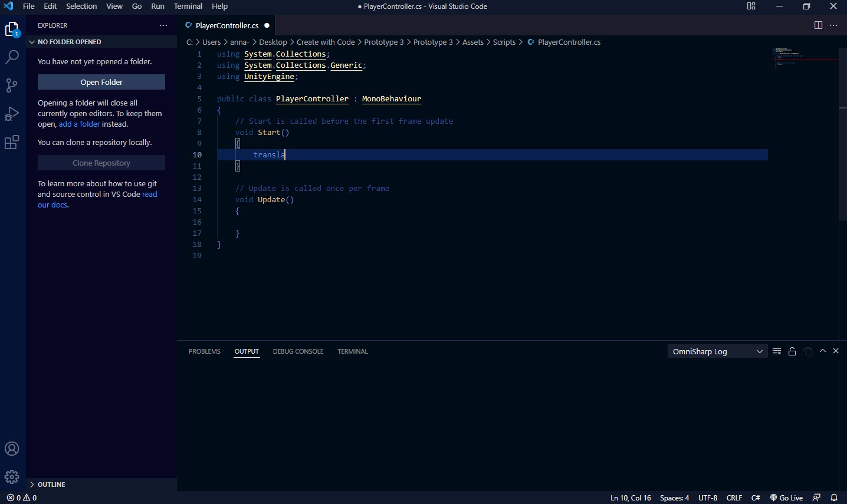Open the Run menu

157,6
